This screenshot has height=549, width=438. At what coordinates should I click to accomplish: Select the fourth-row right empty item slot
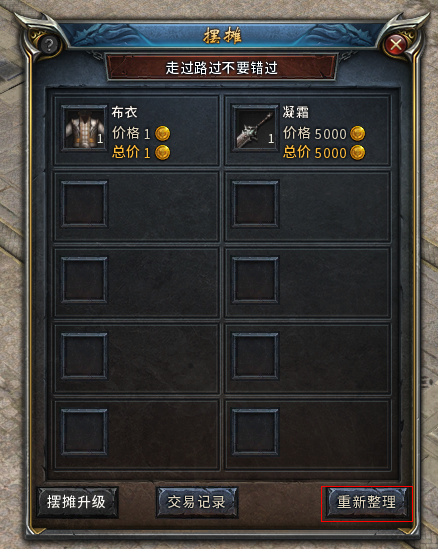point(255,356)
